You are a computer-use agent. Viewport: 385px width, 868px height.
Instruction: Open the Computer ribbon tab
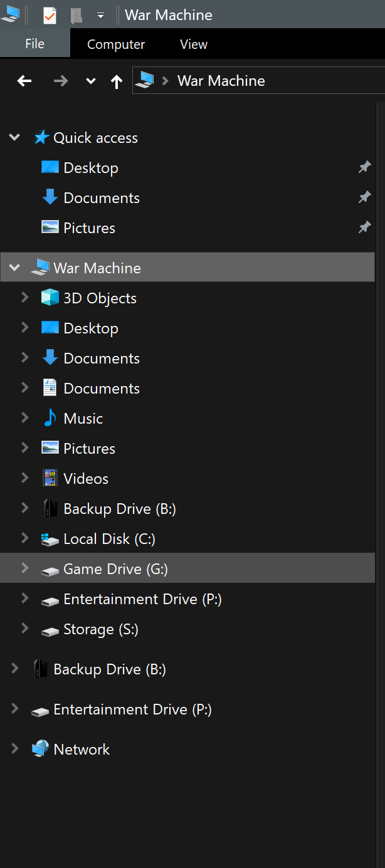[x=116, y=44]
